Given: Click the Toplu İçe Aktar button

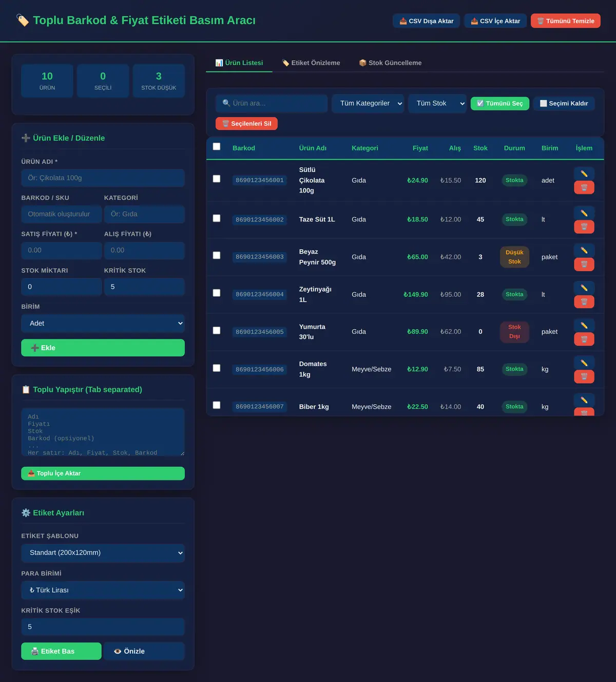Looking at the screenshot, I should click(x=103, y=473).
